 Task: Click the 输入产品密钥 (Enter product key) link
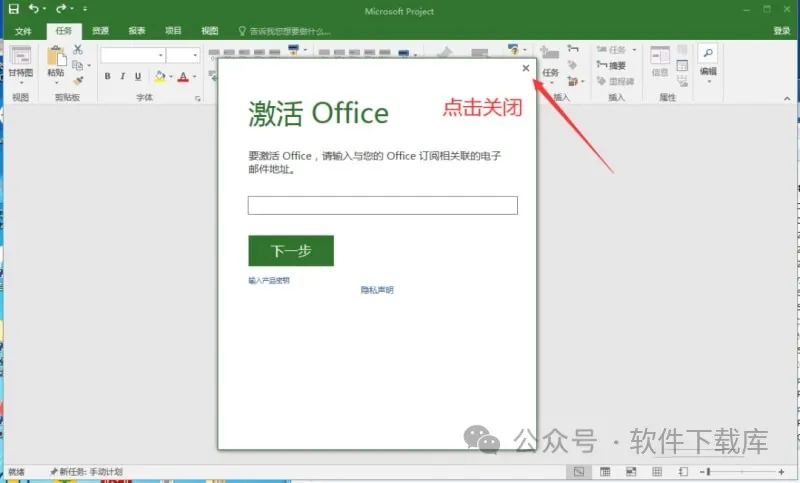pyautogui.click(x=269, y=281)
